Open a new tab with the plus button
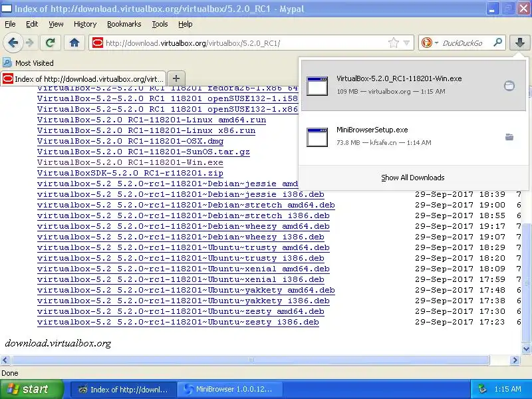This screenshot has height=399, width=532. [176, 78]
